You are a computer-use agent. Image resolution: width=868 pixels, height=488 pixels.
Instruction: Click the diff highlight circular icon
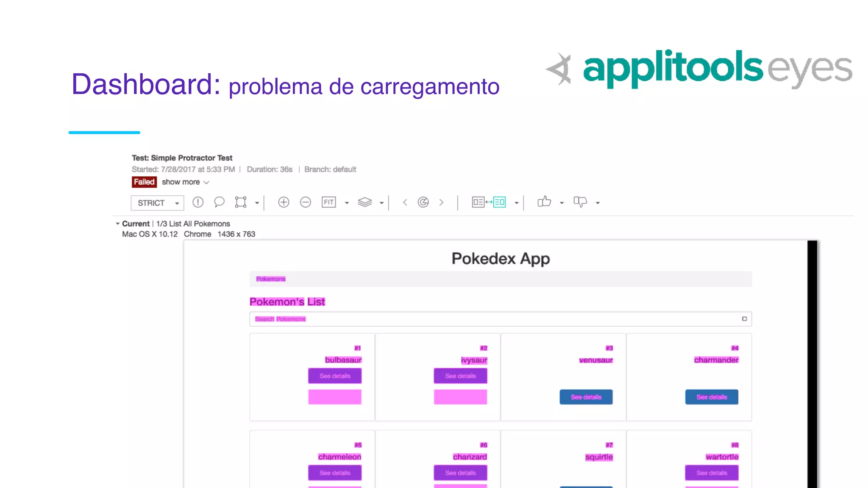click(423, 202)
